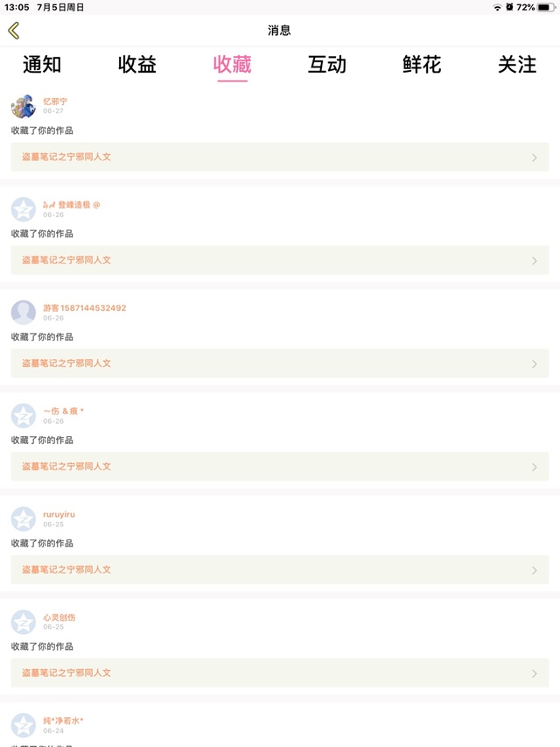The width and height of the screenshot is (560, 747).
Task: Open 忆邪宁's profile avatar
Action: (23, 106)
